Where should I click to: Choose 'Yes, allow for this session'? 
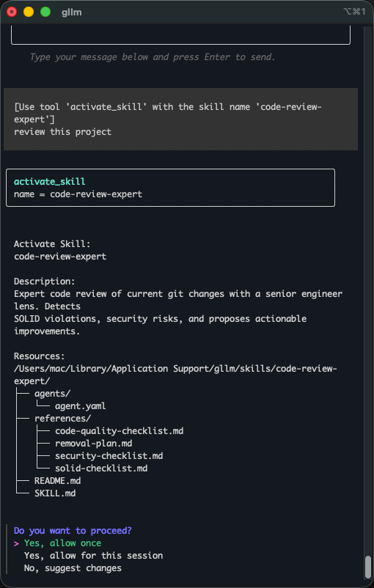(93, 556)
